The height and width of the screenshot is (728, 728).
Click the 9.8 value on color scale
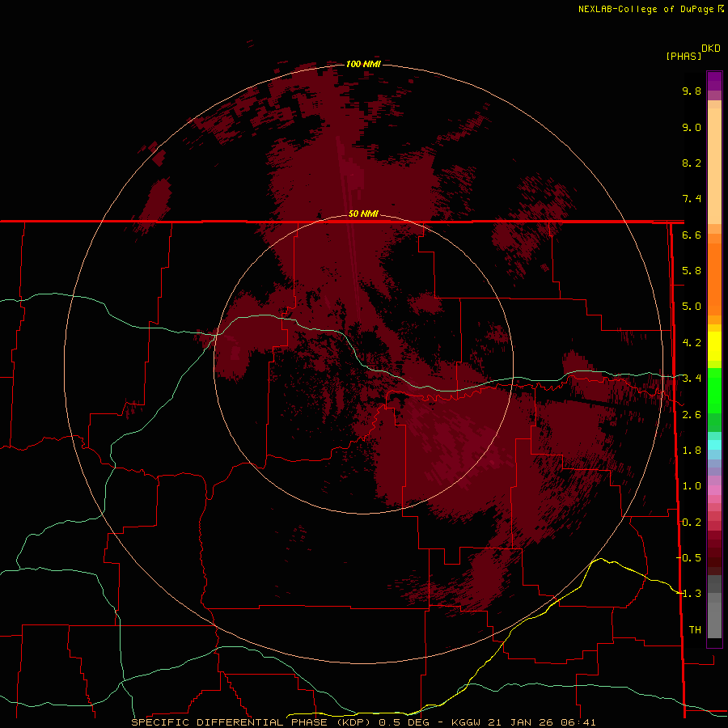click(692, 91)
